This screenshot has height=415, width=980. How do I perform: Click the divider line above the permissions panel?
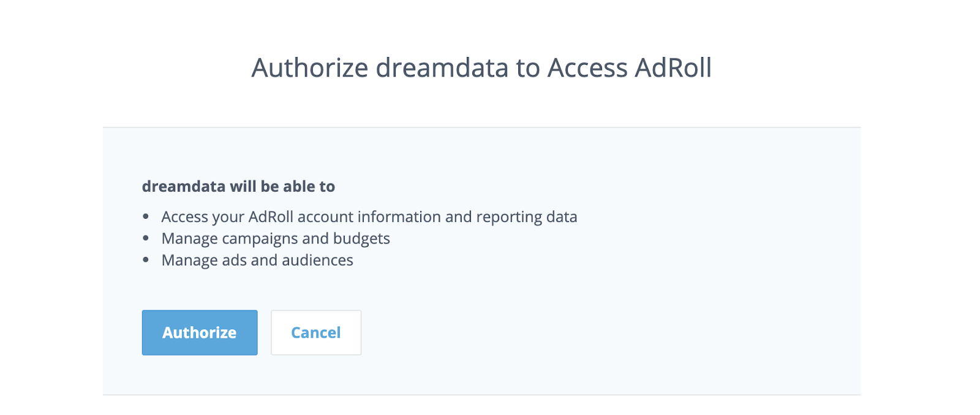[x=481, y=128]
